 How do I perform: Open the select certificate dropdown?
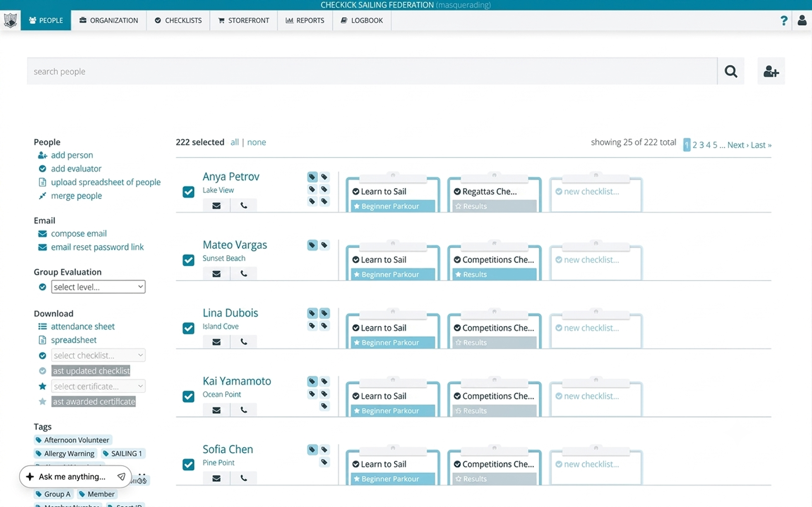98,386
